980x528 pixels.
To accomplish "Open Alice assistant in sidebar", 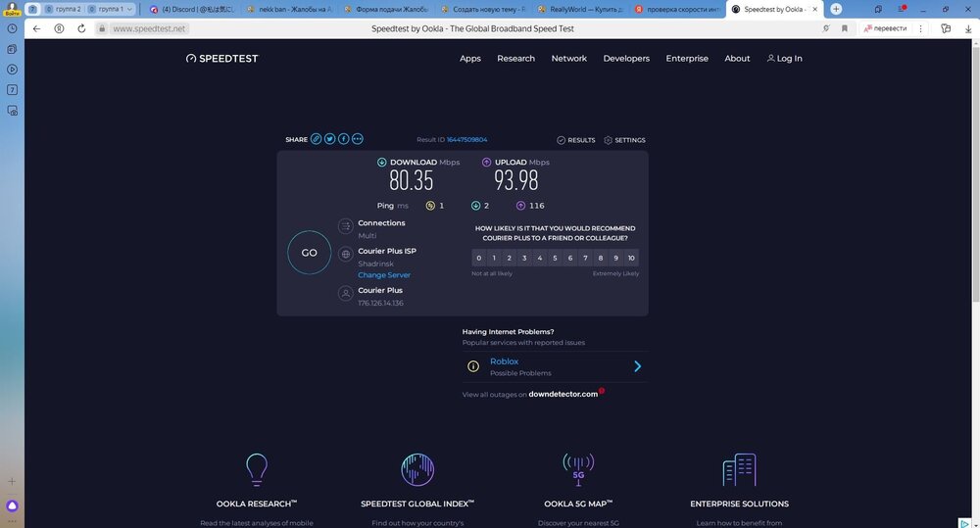I will [x=12, y=505].
